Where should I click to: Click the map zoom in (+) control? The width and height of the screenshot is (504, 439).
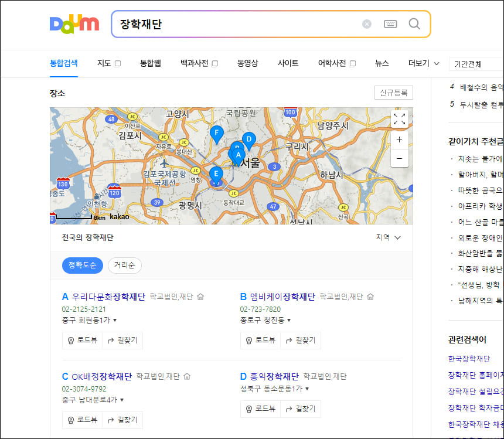(399, 139)
